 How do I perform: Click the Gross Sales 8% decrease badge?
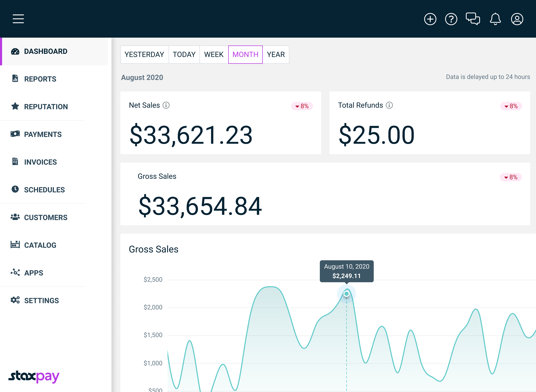click(x=511, y=177)
